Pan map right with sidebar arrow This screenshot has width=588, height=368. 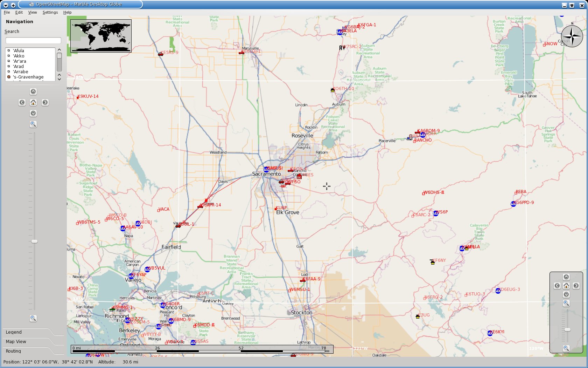[x=45, y=102]
